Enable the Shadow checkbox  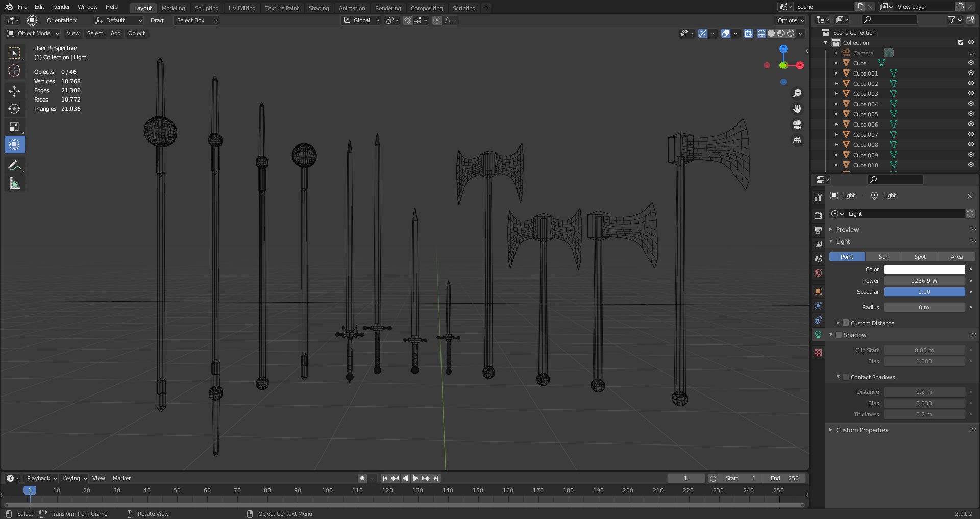pos(838,335)
